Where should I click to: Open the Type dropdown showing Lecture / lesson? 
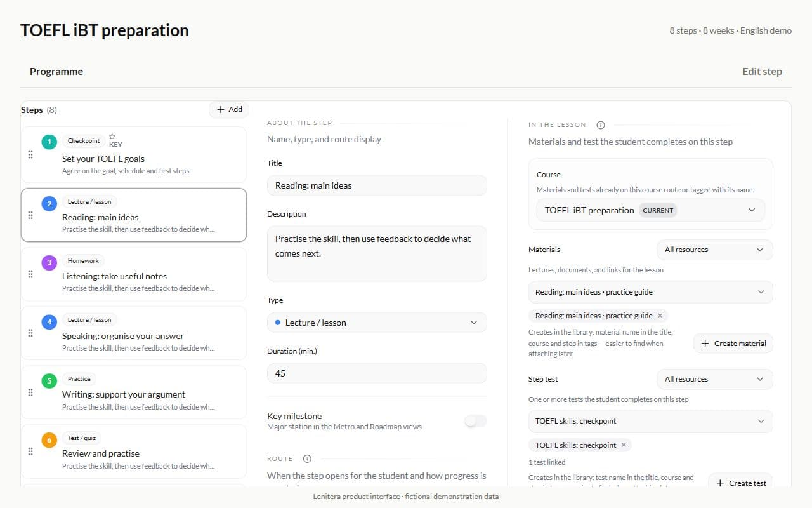pos(377,323)
